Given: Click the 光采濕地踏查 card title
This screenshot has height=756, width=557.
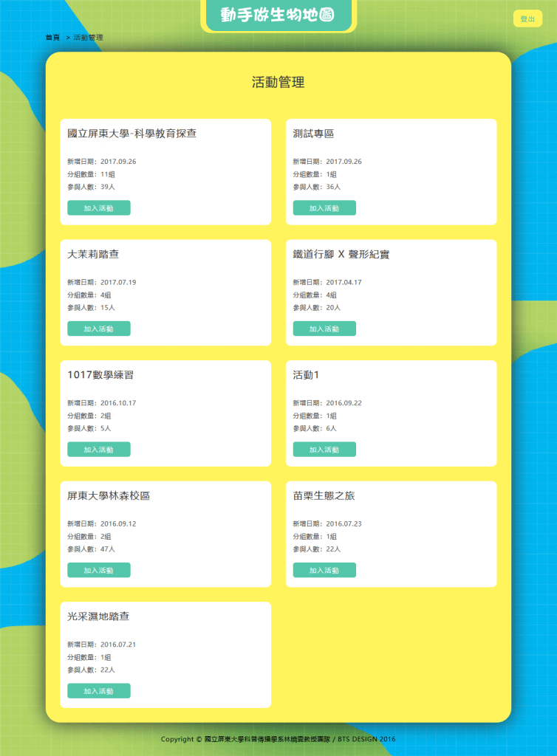Looking at the screenshot, I should point(98,616).
